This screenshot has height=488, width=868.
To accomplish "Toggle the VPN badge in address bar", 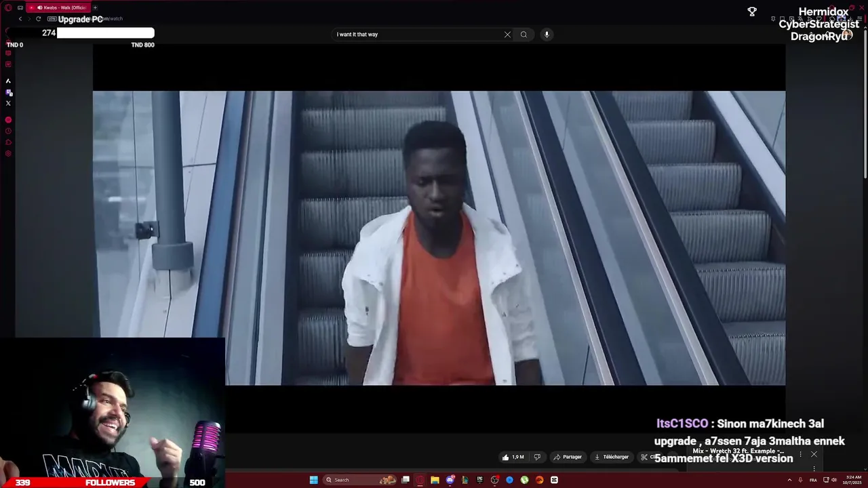I will [x=52, y=19].
